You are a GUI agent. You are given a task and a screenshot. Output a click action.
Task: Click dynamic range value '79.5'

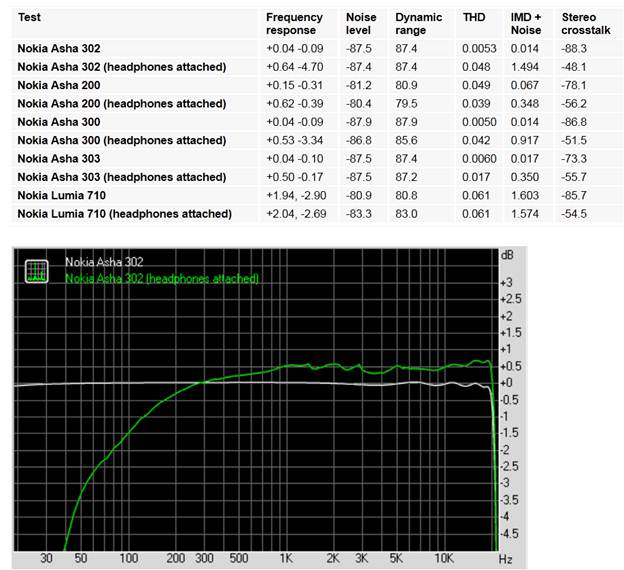pyautogui.click(x=406, y=103)
